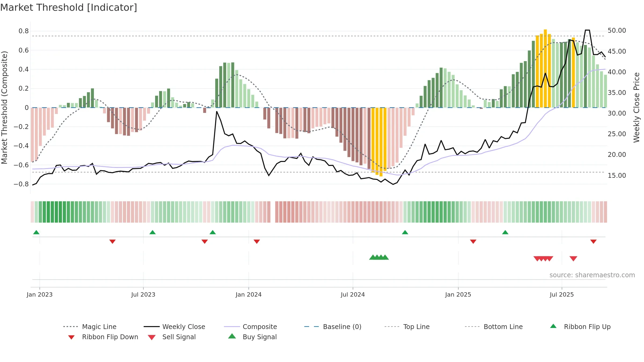
Task: Click the Jan 2025 x-axis label
Action: (x=458, y=294)
